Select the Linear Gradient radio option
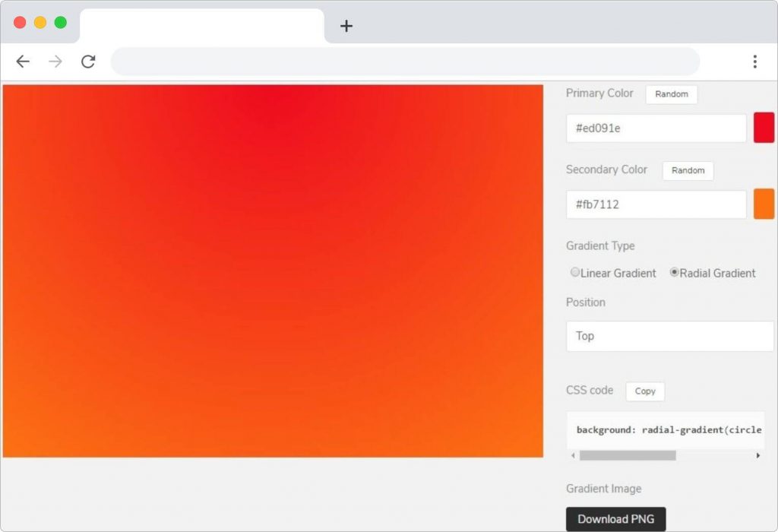The width and height of the screenshot is (778, 532). click(x=575, y=272)
